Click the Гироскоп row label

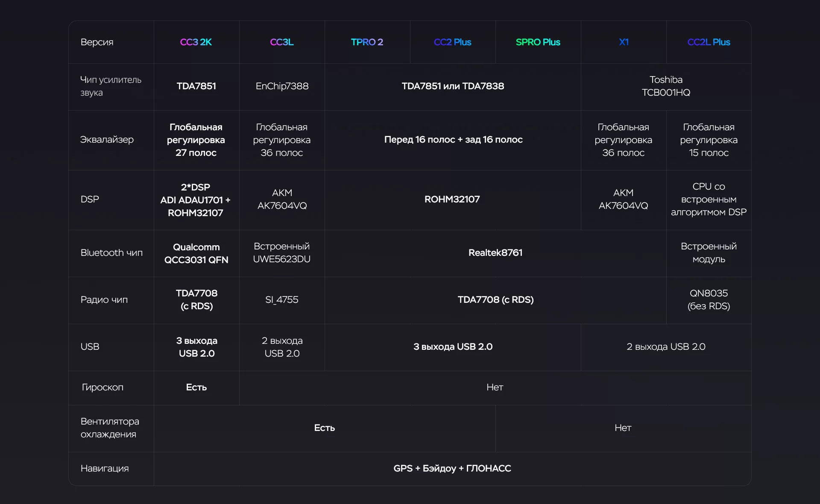(x=102, y=387)
